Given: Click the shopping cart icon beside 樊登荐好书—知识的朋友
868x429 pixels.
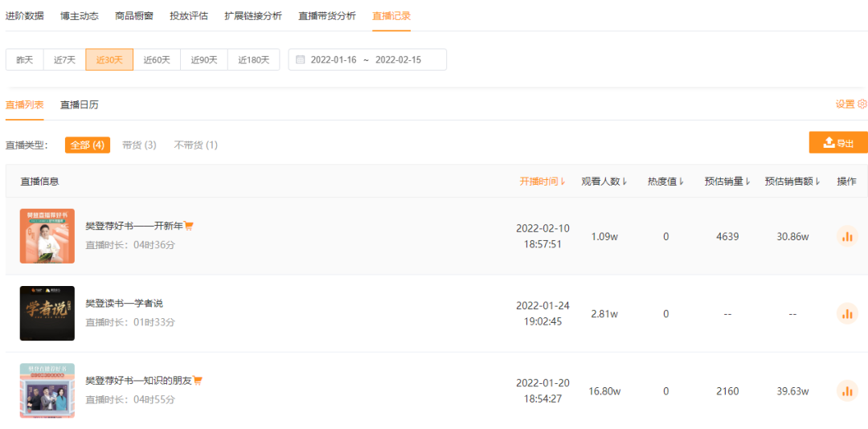Looking at the screenshot, I should click(x=198, y=381).
